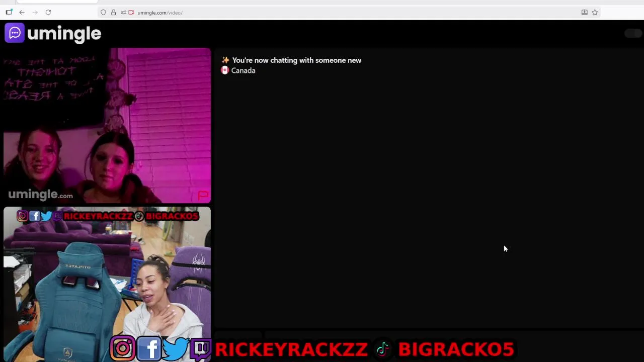The image size is (644, 362).
Task: Click the "Canada" country label
Action: [244, 70]
